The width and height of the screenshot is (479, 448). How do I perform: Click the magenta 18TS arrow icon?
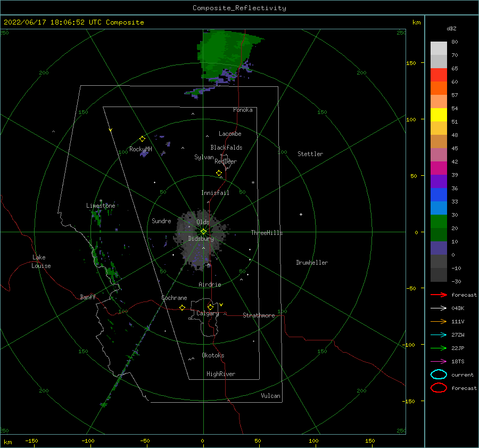tap(439, 362)
